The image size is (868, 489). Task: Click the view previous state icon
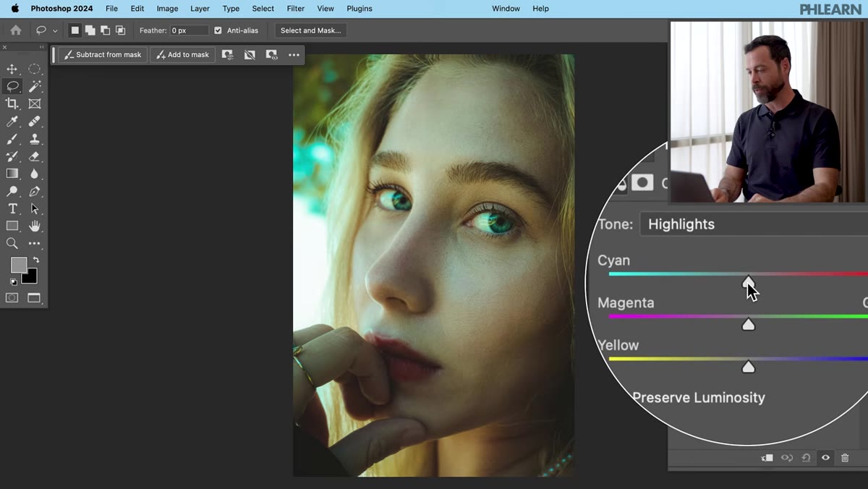click(x=787, y=458)
